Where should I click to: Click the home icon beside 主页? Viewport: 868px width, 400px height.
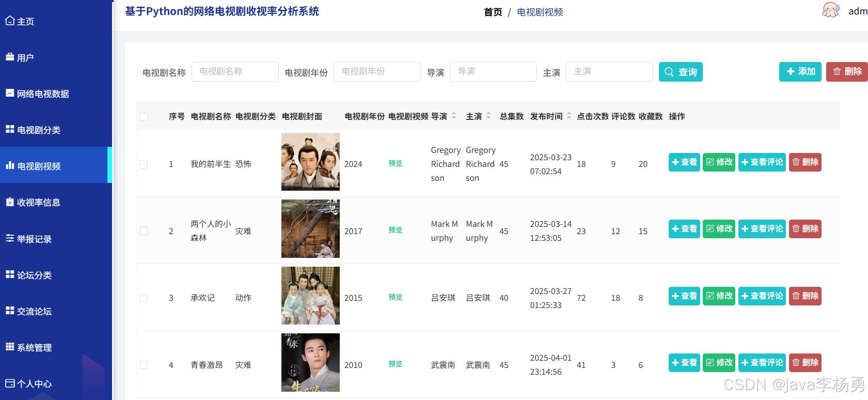pyautogui.click(x=10, y=21)
